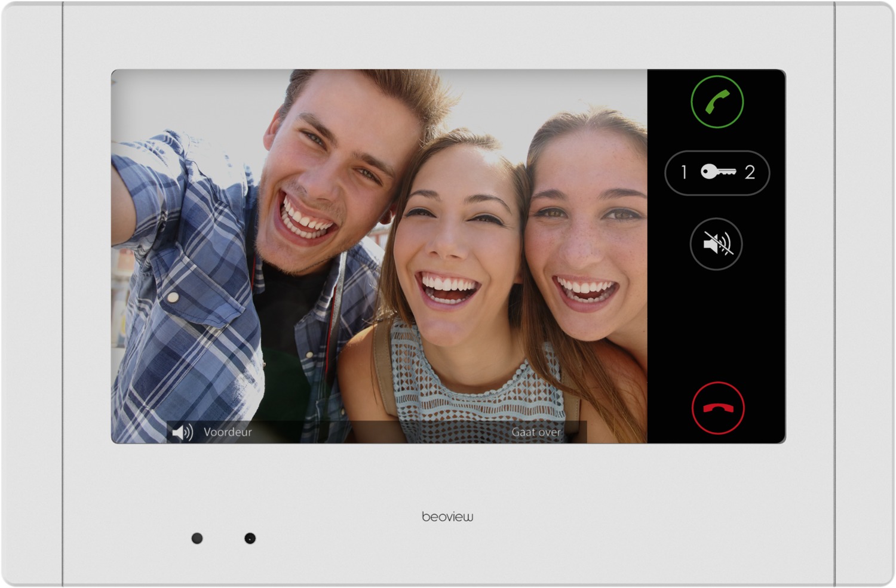
Task: Tap the key icon between 1 and 2
Action: click(x=717, y=173)
